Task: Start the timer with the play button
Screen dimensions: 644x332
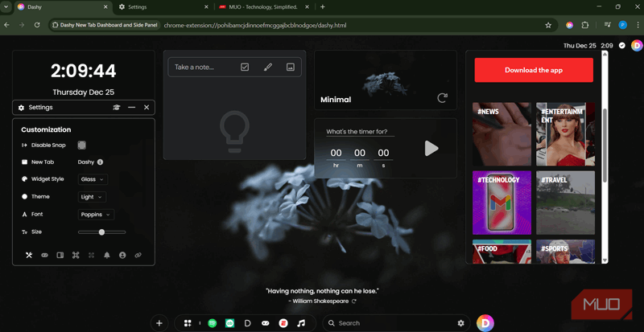Action: click(x=431, y=149)
